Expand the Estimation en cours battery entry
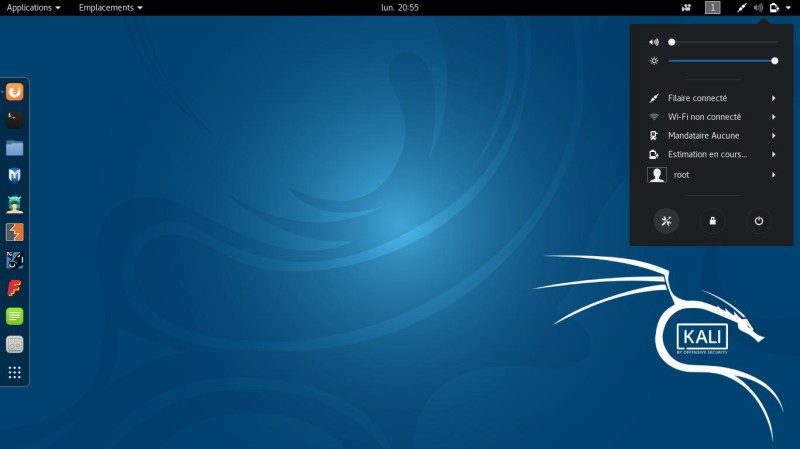The height and width of the screenshot is (449, 800). 712,154
